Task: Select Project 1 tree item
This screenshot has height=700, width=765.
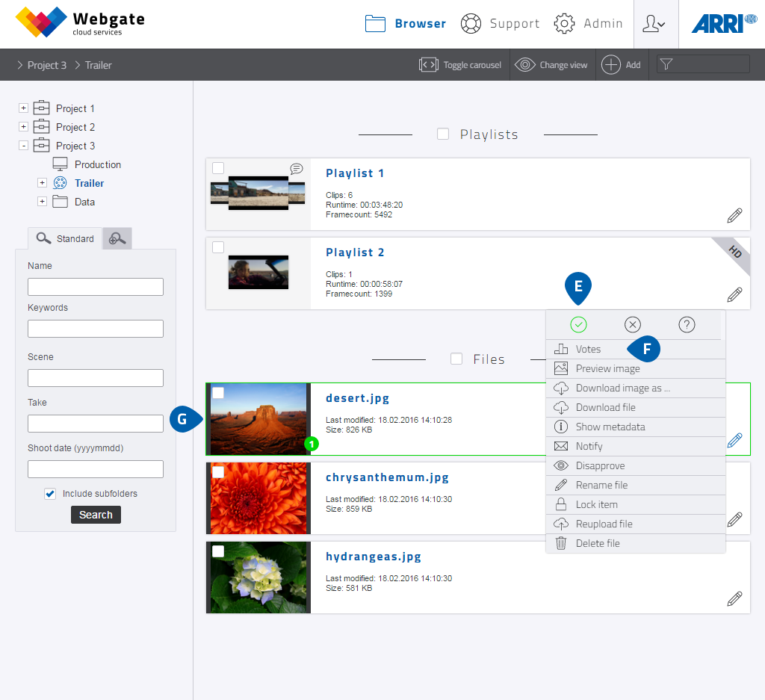Action: coord(75,109)
